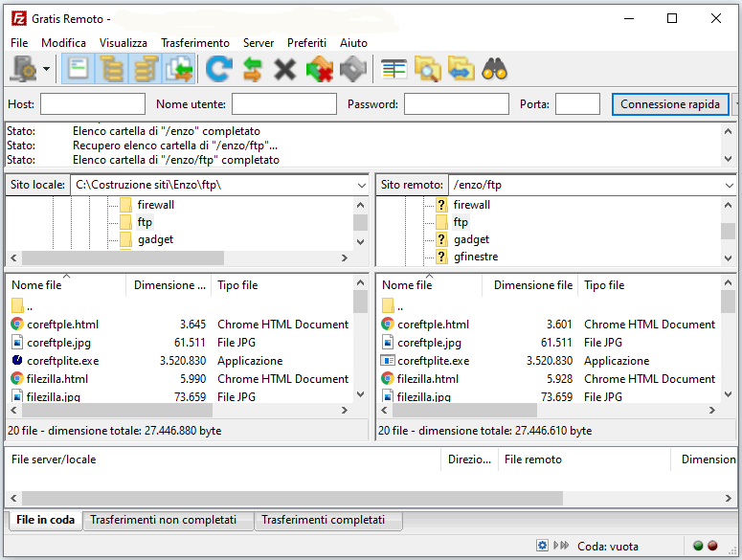The image size is (742, 560).
Task: Open the Preferiti menu
Action: point(306,43)
